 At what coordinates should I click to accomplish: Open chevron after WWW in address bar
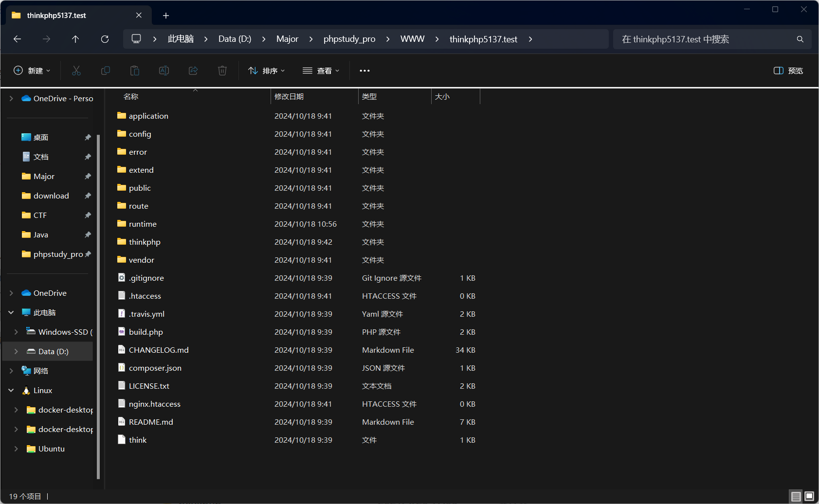click(437, 39)
